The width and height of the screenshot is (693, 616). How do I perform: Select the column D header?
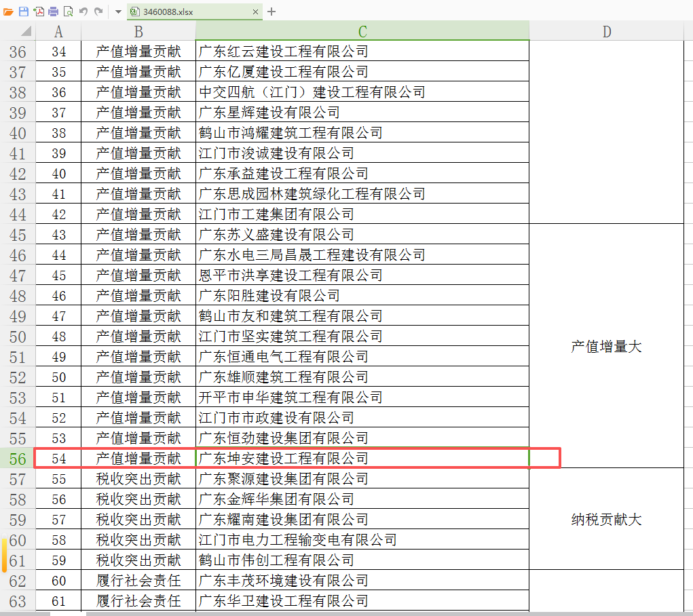pyautogui.click(x=606, y=31)
